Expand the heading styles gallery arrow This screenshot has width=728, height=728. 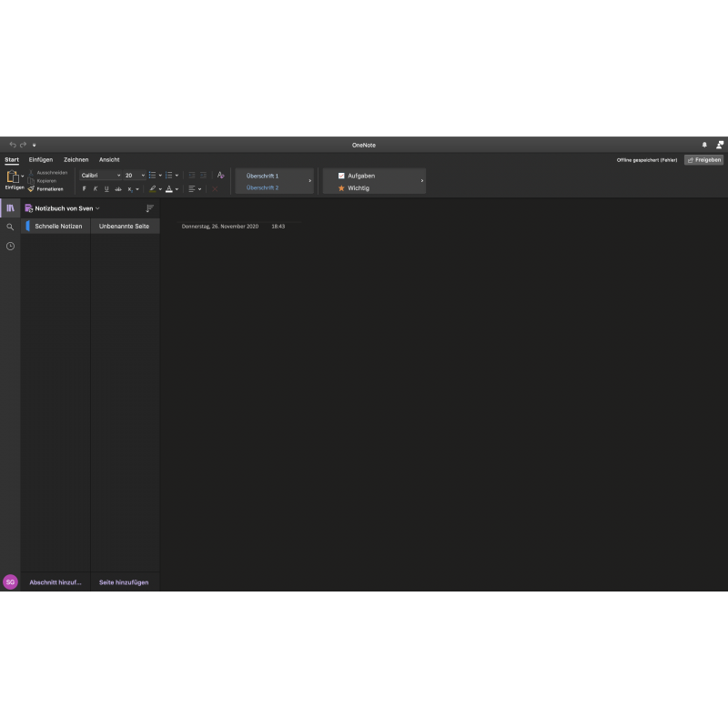pyautogui.click(x=309, y=181)
